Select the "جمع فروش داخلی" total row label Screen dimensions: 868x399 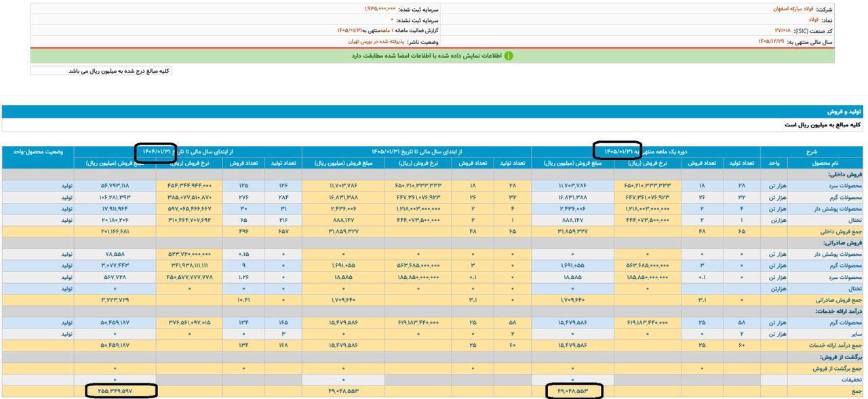[x=841, y=231]
